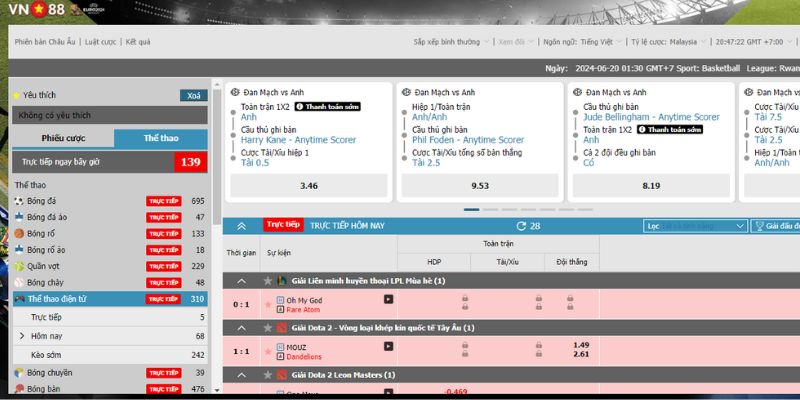Viewport: 800px width, 400px height.
Task: Open the Lọc filter combo box
Action: [695, 226]
